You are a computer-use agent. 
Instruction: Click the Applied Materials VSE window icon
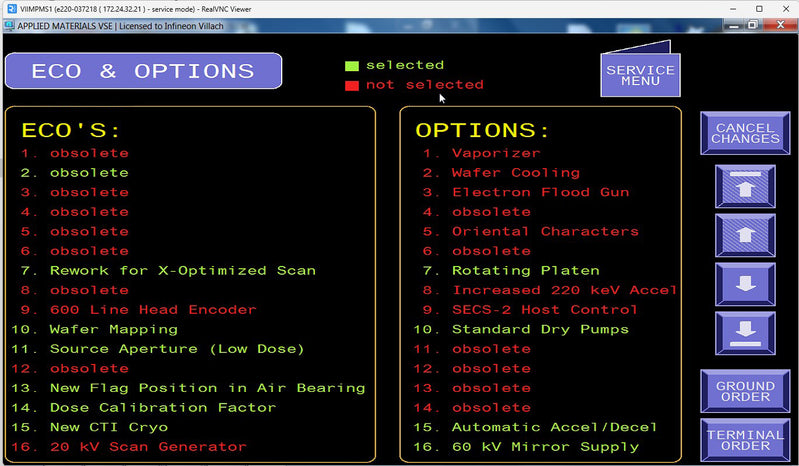9,25
